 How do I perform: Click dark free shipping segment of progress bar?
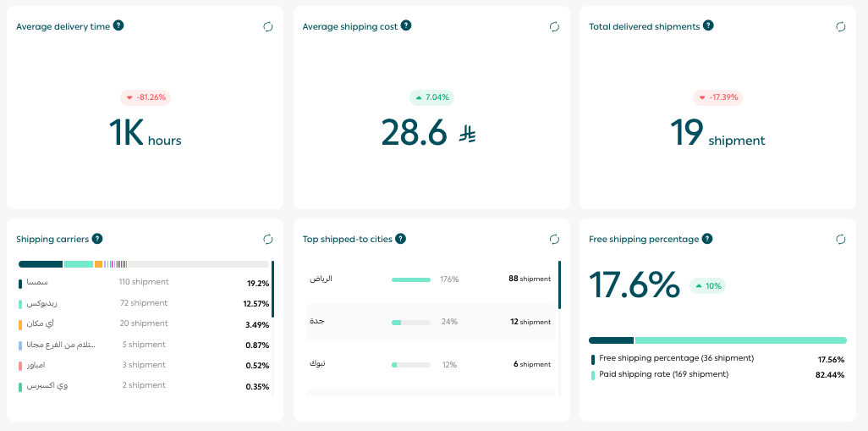(x=611, y=340)
